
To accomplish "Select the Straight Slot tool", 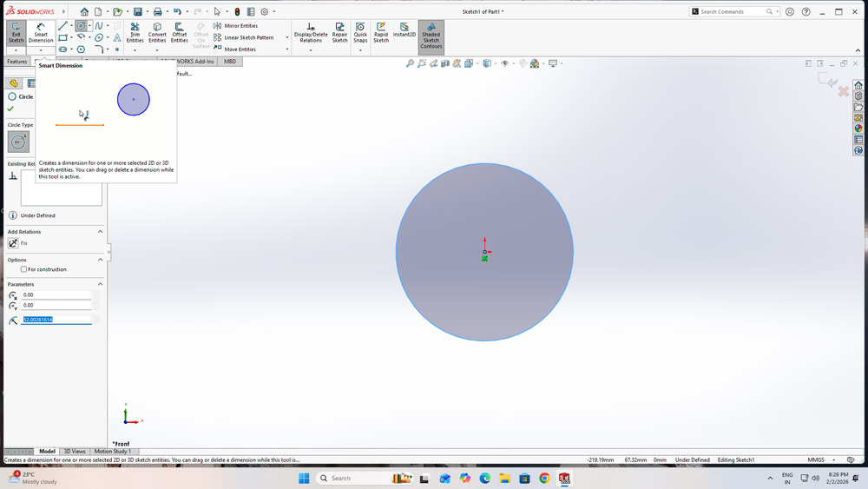I will (x=62, y=50).
